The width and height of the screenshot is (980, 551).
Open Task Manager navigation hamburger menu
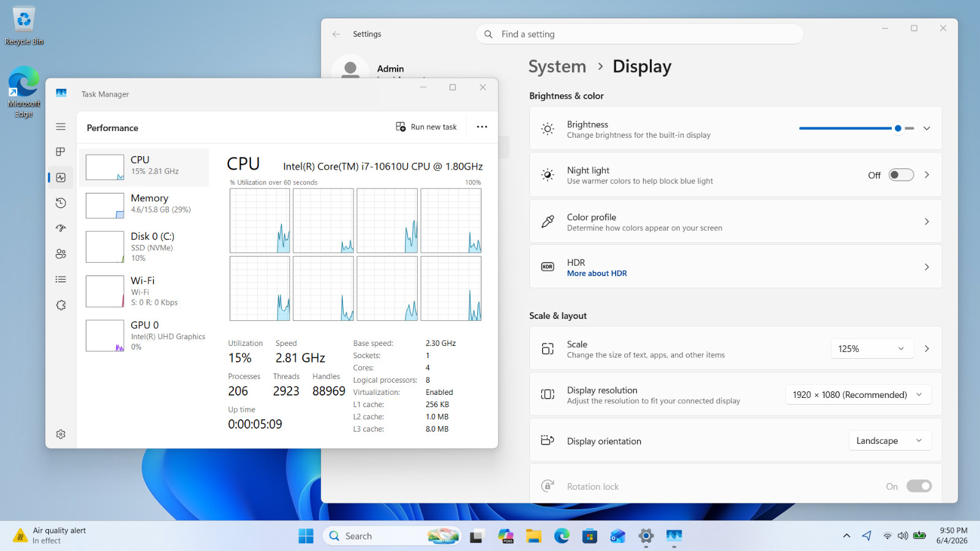(61, 127)
